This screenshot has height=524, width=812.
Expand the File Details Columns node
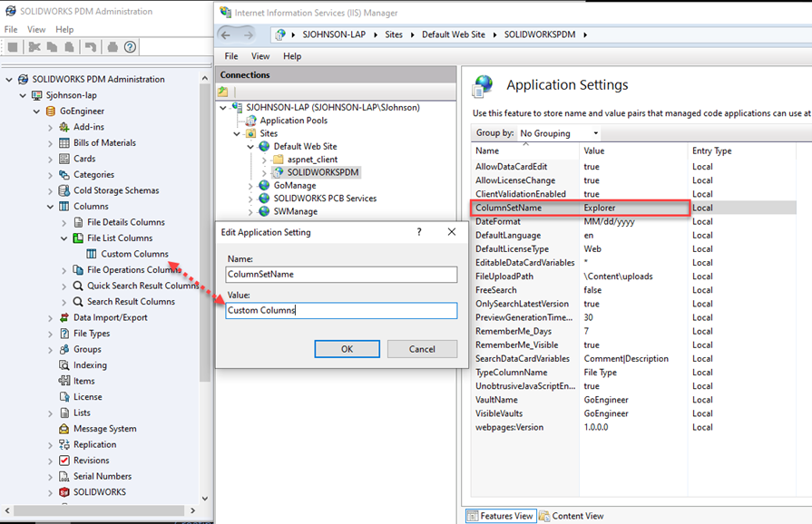click(x=64, y=222)
